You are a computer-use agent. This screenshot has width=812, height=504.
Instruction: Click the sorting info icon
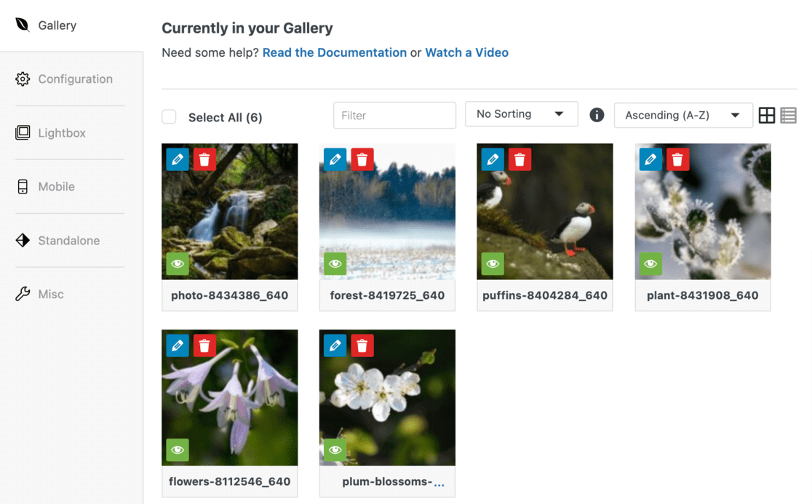pyautogui.click(x=597, y=115)
